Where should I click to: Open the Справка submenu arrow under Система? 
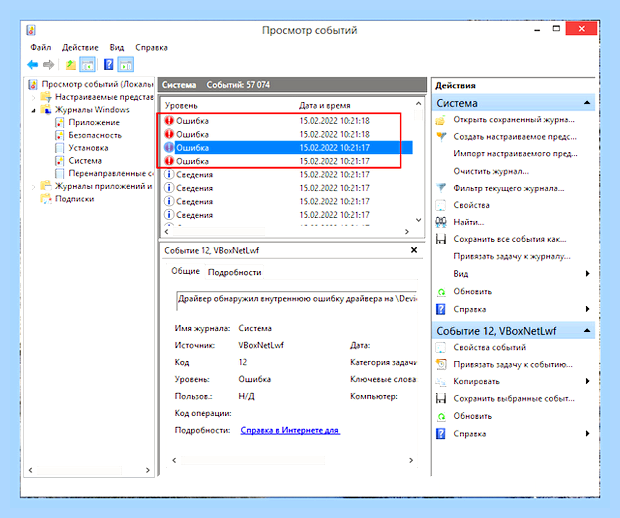[x=588, y=309]
